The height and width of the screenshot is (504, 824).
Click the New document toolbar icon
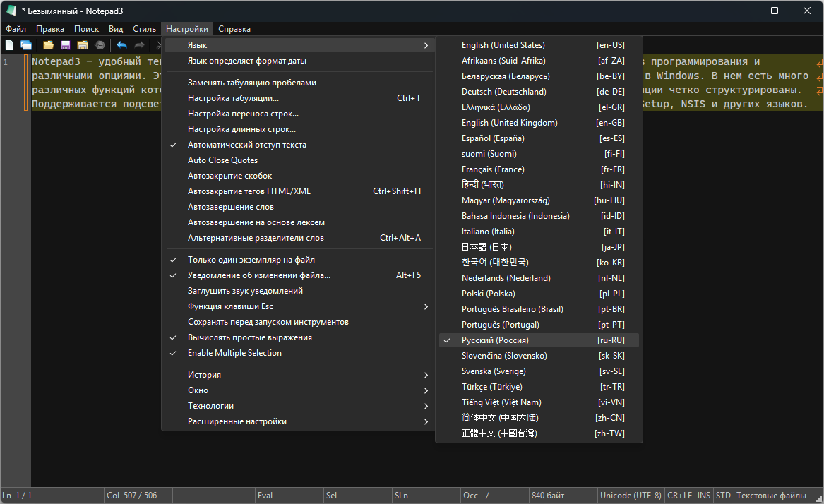point(9,45)
